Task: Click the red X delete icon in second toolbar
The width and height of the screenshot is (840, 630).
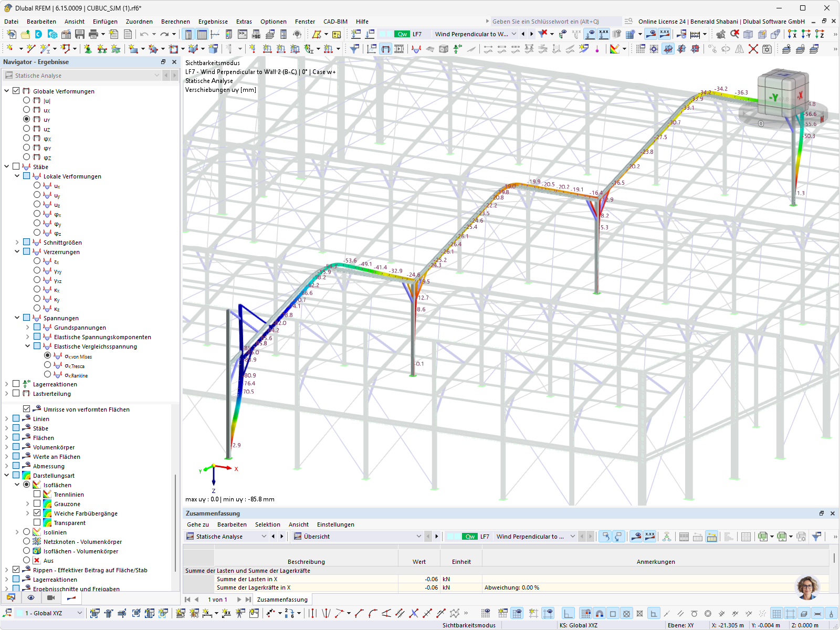Action: (753, 49)
